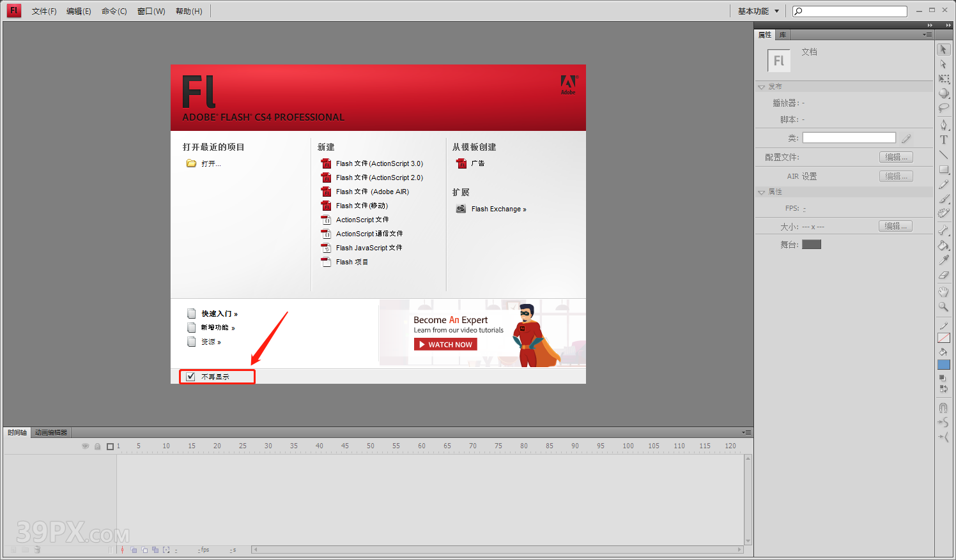Open the 命令(C) menu
This screenshot has width=956, height=560.
pyautogui.click(x=114, y=11)
